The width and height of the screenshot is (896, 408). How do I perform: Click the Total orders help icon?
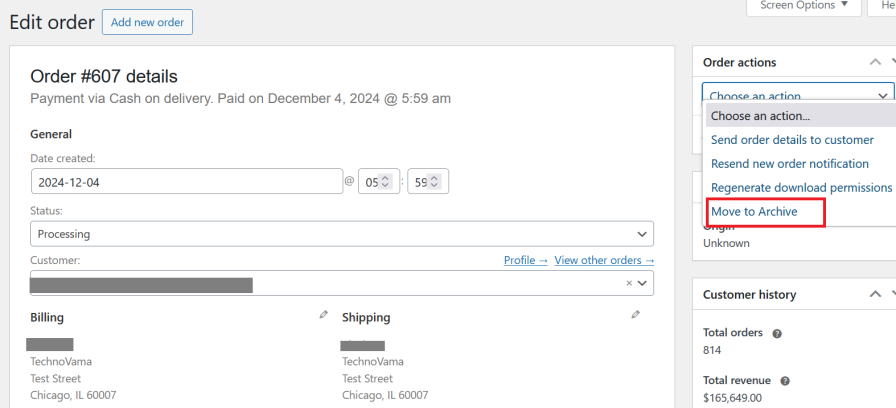tap(777, 333)
